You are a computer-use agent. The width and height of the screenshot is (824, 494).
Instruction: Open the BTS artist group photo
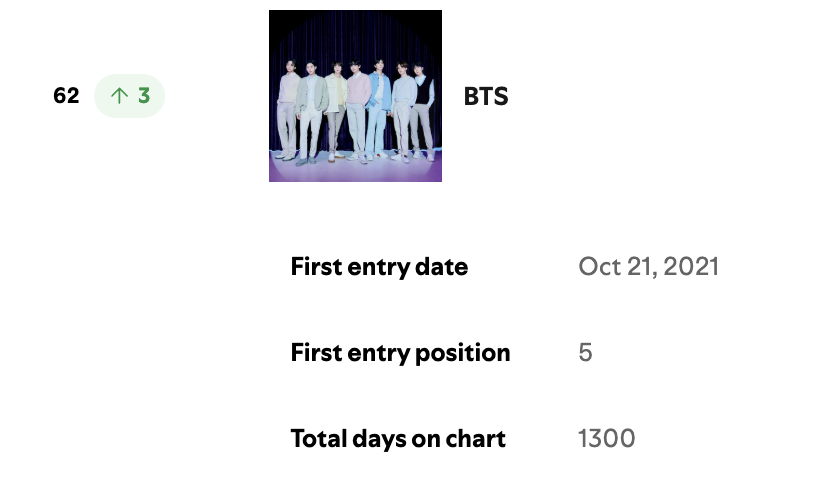pyautogui.click(x=355, y=96)
